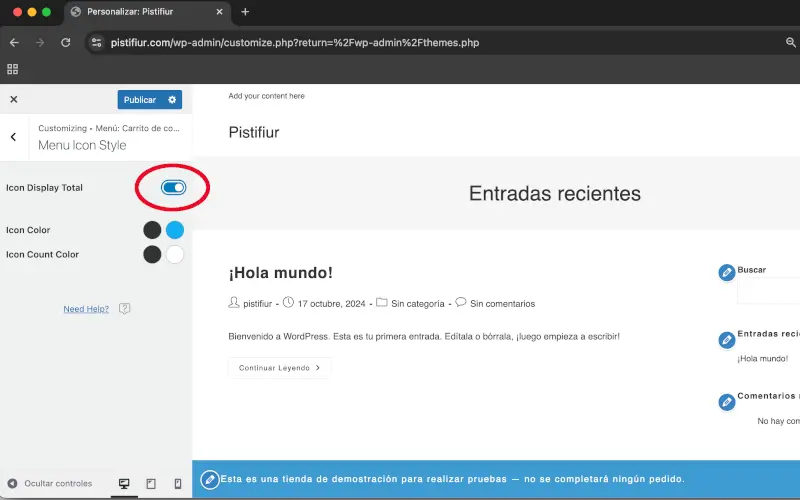This screenshot has width=800, height=500.
Task: Click the zoom magnifier icon in address bar
Action: click(x=791, y=42)
